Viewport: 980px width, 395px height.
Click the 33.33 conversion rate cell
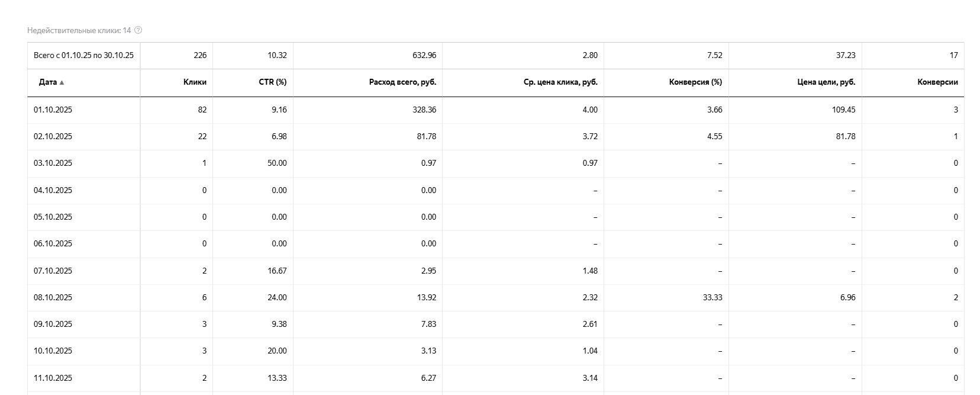(713, 297)
